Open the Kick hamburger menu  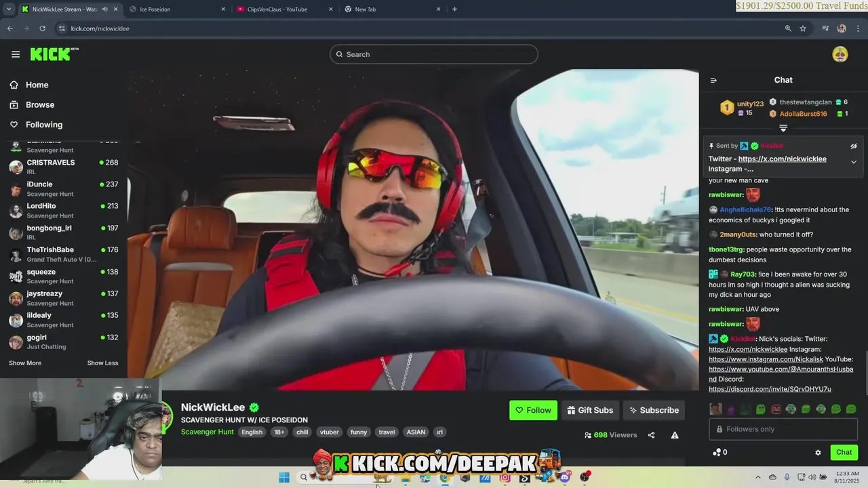coord(15,54)
